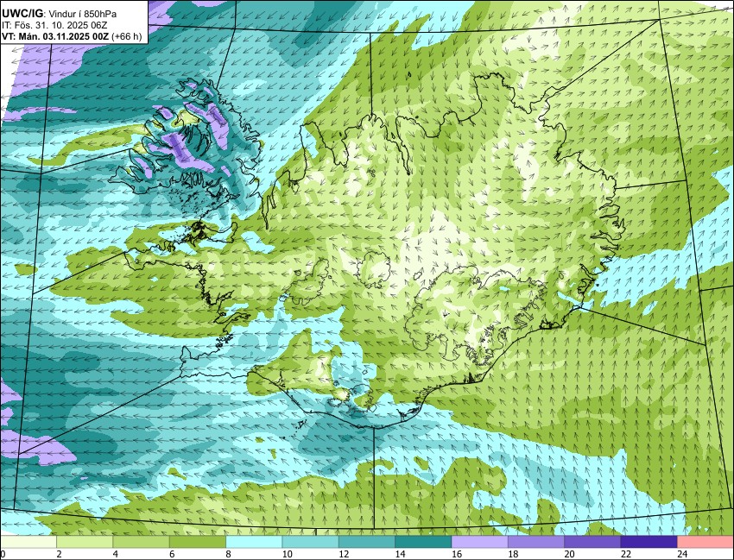Click the 'UWC/IG' title text
The width and height of the screenshot is (734, 560).
tap(22, 14)
